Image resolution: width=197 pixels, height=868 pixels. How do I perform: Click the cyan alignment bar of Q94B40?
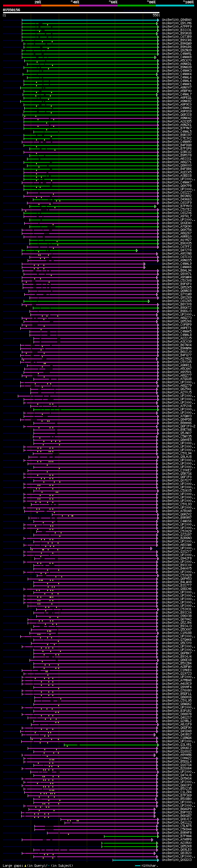(90, 20)
